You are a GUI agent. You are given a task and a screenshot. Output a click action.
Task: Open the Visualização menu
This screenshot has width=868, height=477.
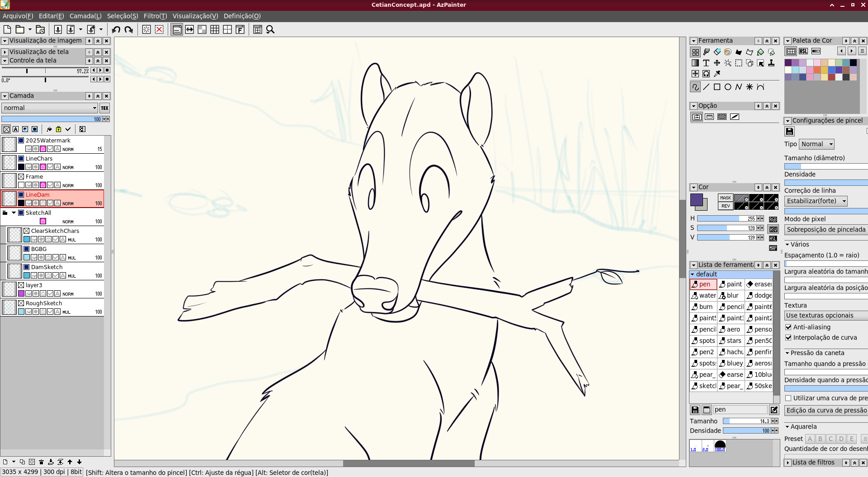coord(195,16)
